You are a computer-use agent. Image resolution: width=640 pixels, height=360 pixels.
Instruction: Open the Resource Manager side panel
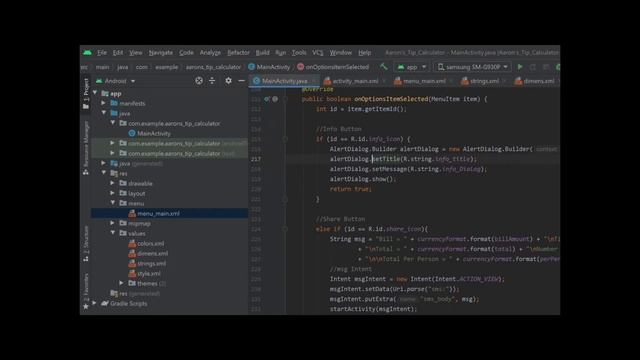[86, 148]
